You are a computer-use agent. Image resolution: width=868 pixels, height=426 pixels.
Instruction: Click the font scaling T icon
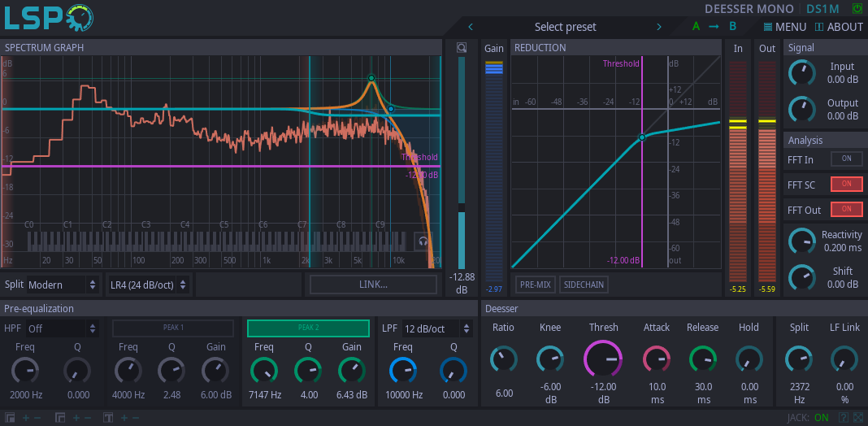[x=109, y=418]
